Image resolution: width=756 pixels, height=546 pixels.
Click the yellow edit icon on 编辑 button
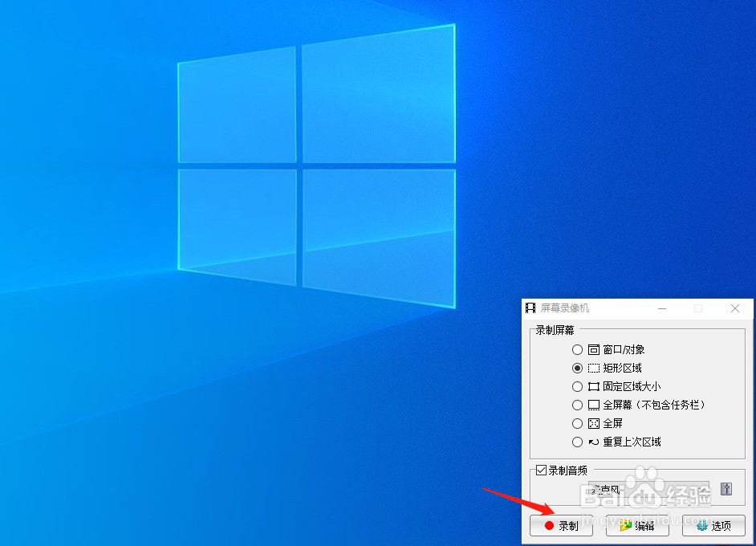(x=624, y=526)
